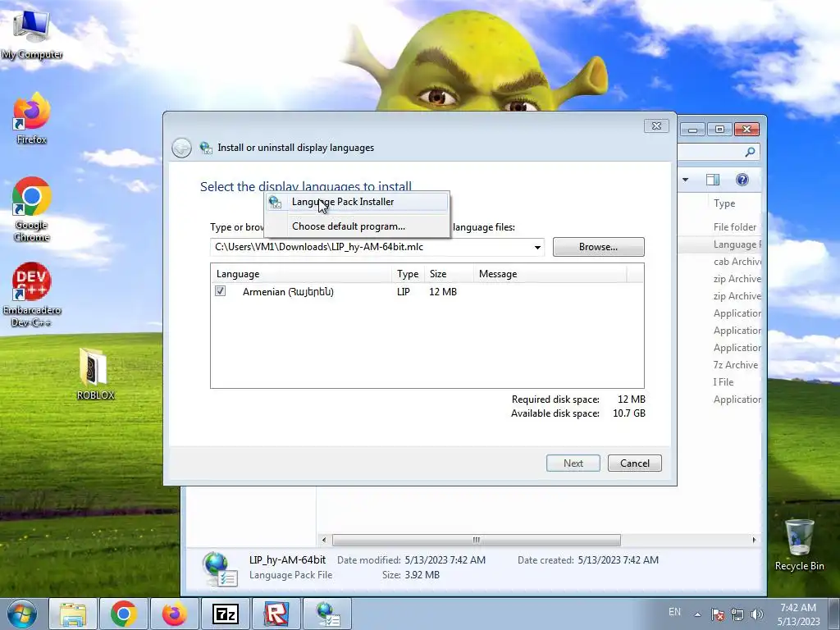Open Google Chrome desktop shortcut

pos(32,209)
